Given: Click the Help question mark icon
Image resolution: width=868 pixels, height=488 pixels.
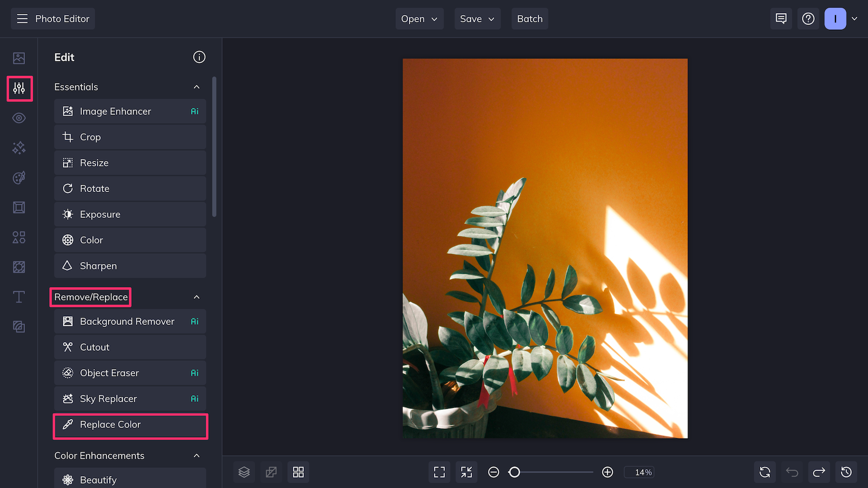Looking at the screenshot, I should click(808, 18).
